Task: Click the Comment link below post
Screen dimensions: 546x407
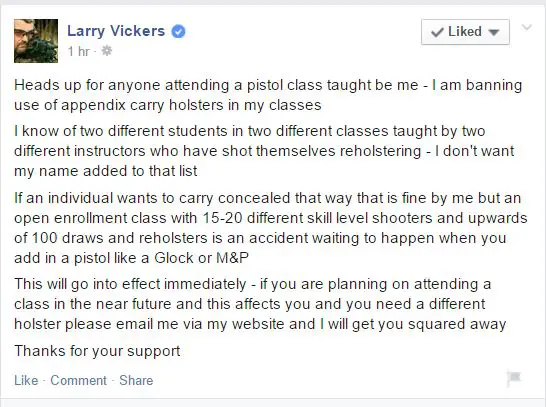Action: (x=78, y=380)
